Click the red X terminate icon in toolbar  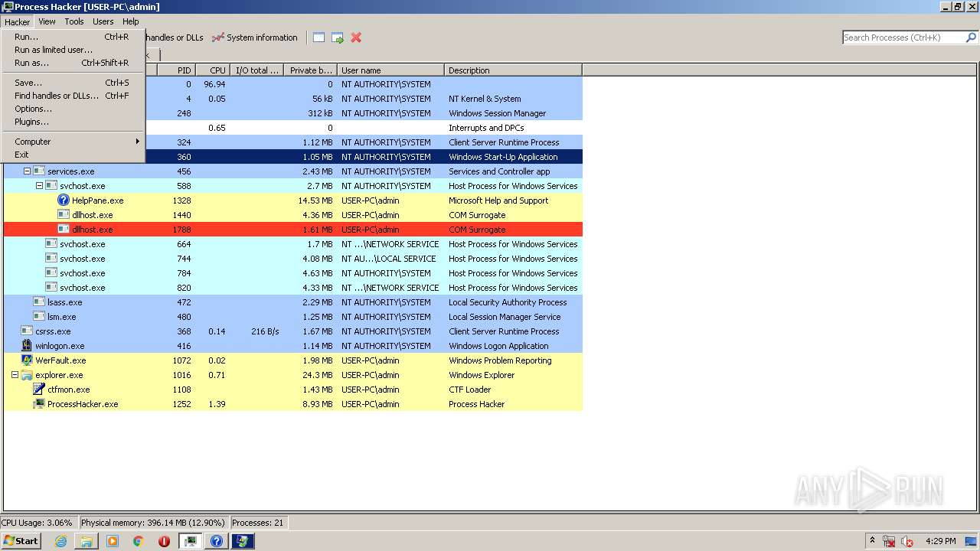click(356, 37)
